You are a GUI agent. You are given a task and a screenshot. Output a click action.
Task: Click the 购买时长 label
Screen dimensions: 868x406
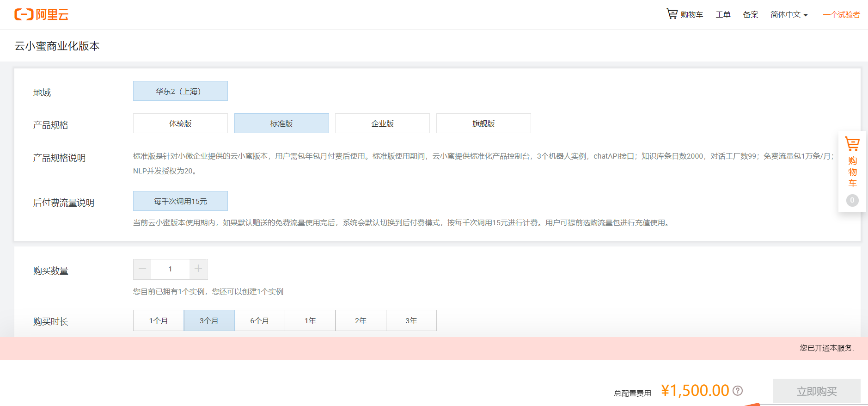pos(50,321)
